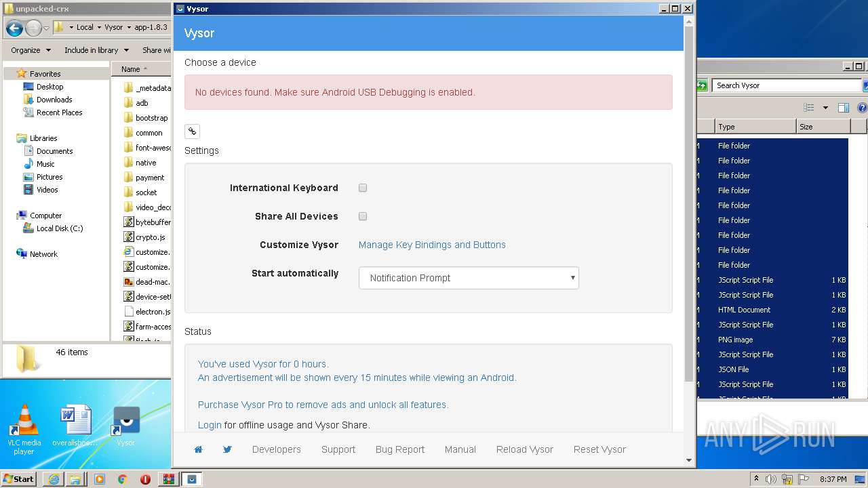868x488 pixels.
Task: Select the VLC media player desktop shortcut
Action: click(24, 430)
